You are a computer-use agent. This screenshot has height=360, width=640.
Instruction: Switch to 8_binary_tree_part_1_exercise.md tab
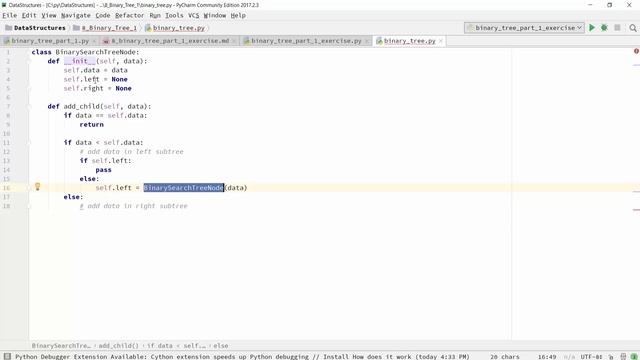pos(170,41)
